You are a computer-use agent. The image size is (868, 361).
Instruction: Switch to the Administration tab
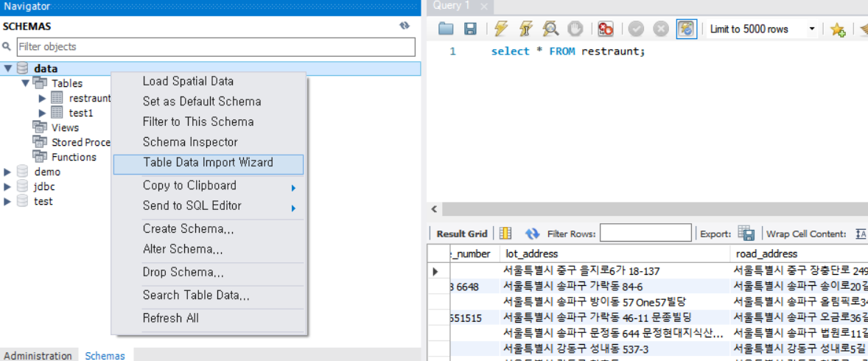(x=38, y=355)
